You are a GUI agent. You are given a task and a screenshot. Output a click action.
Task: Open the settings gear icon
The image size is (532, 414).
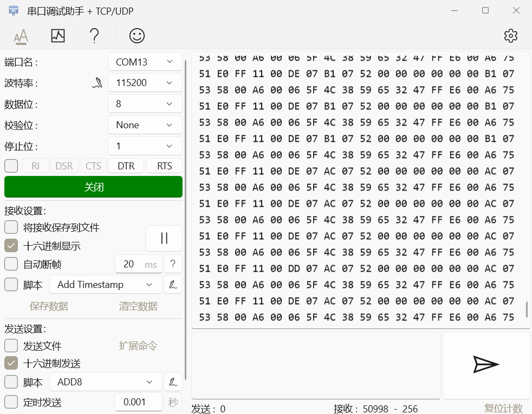coord(510,36)
